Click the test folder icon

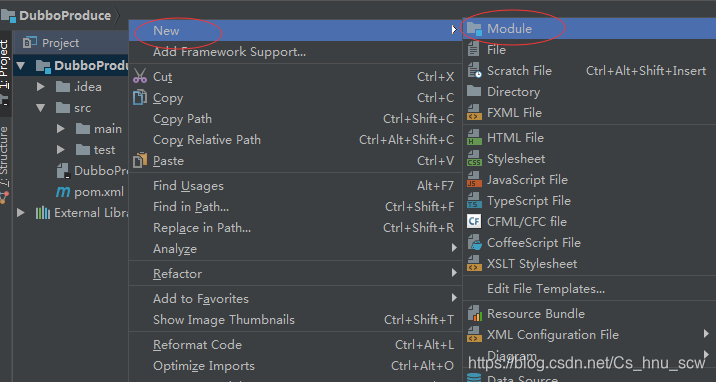pyautogui.click(x=83, y=150)
